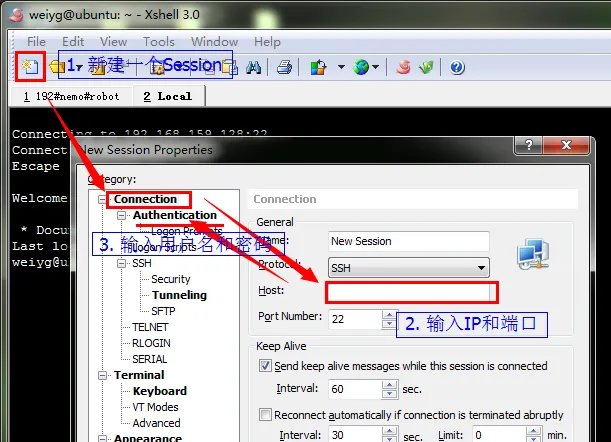Click the color scheme toolbar icon
Image resolution: width=611 pixels, height=442 pixels.
coord(318,67)
